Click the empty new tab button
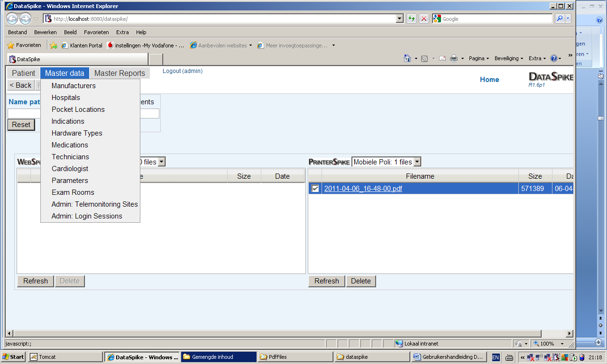607x364 pixels. click(x=156, y=59)
